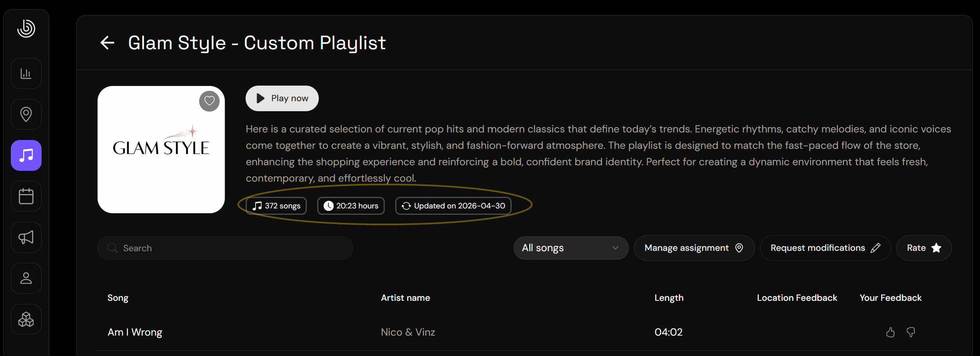
Task: Give thumbs down to Am I Wrong
Action: coord(911,332)
